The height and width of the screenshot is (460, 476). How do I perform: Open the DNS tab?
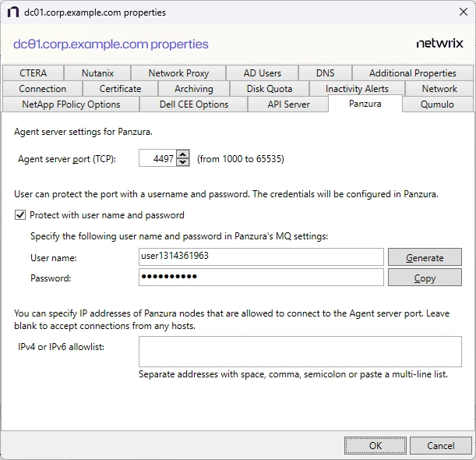point(325,73)
